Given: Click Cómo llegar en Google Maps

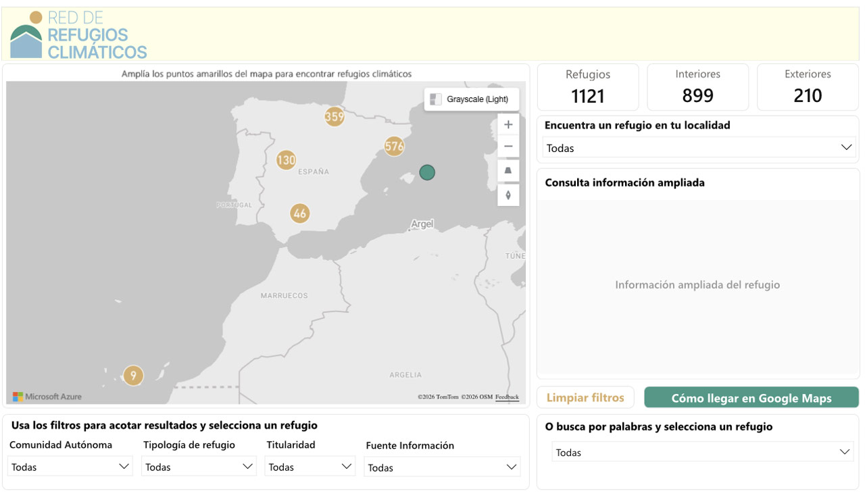Looking at the screenshot, I should click(x=751, y=398).
